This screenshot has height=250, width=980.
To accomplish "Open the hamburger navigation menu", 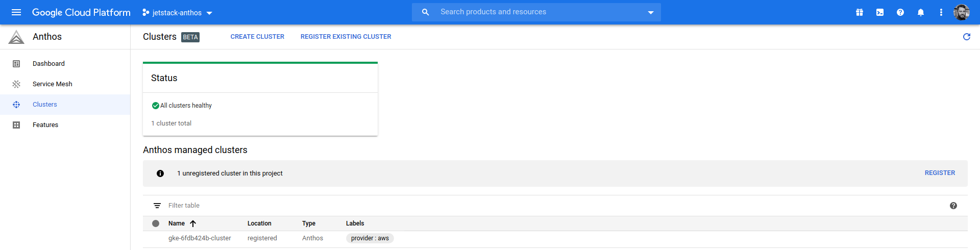I will 16,12.
